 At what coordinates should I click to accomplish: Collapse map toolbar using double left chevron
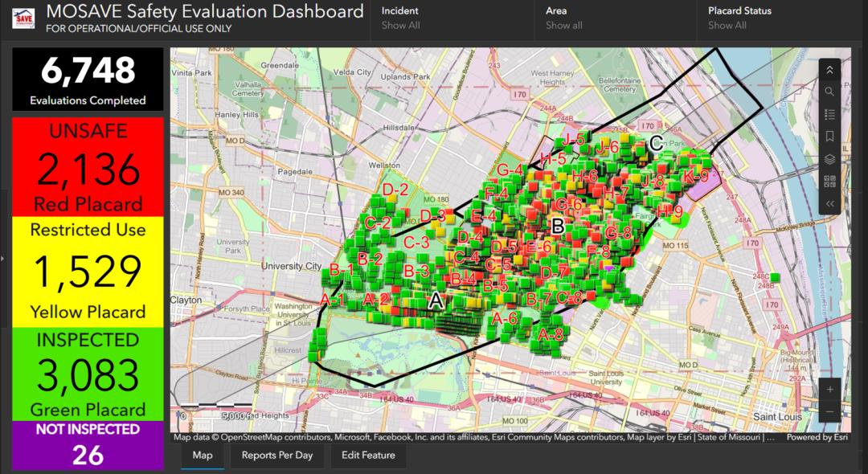pyautogui.click(x=829, y=204)
